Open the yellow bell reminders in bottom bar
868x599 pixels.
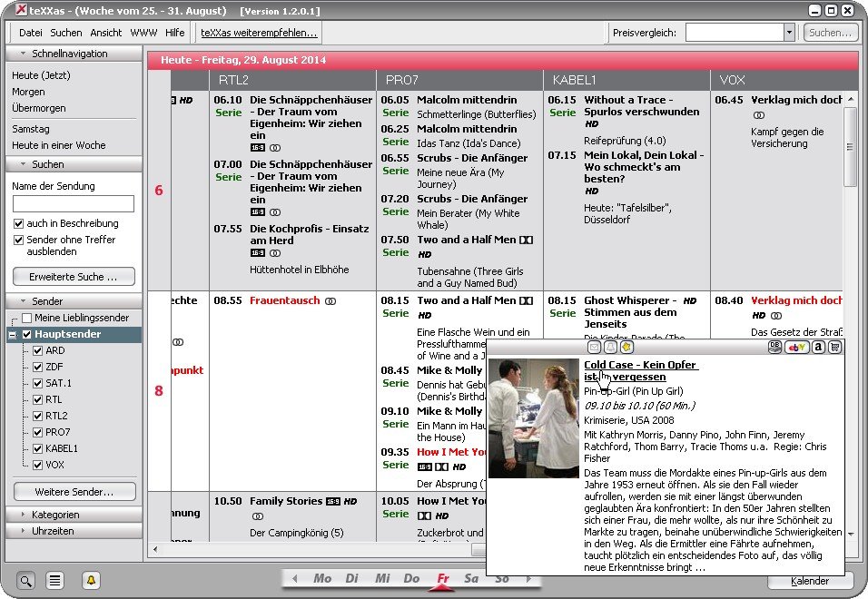pyautogui.click(x=91, y=581)
